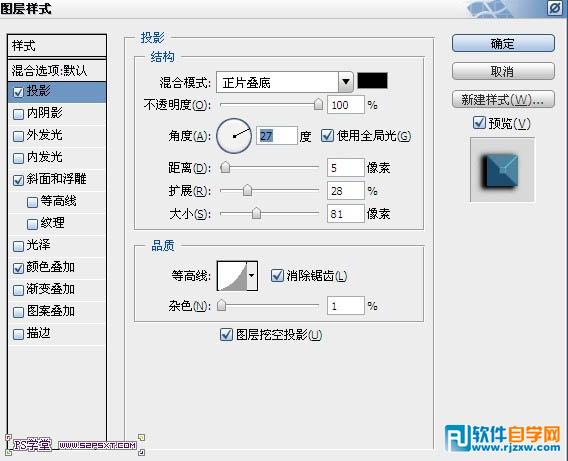Toggle 消除锯齿 anti-alias checkbox
This screenshot has height=461, width=568.
click(277, 276)
